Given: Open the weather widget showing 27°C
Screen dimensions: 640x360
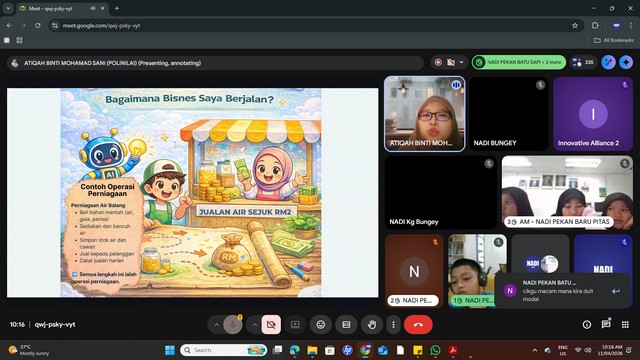Looking at the screenshot, I should tap(29, 350).
